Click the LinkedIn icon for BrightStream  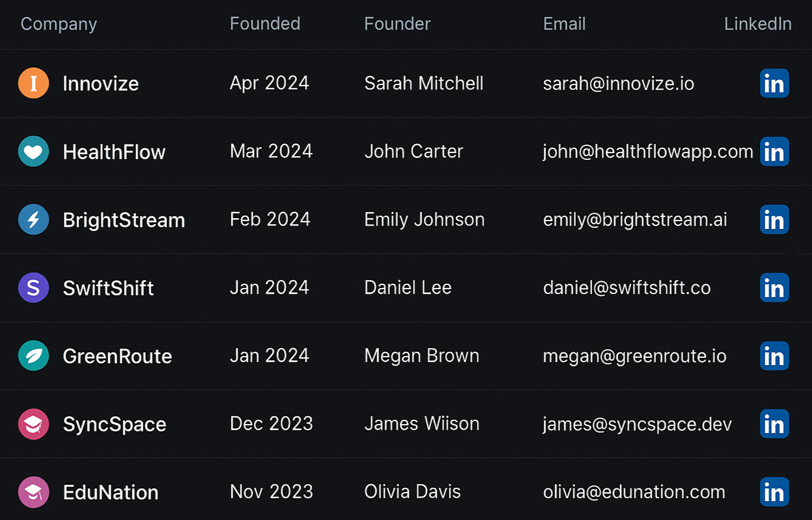[x=774, y=219]
